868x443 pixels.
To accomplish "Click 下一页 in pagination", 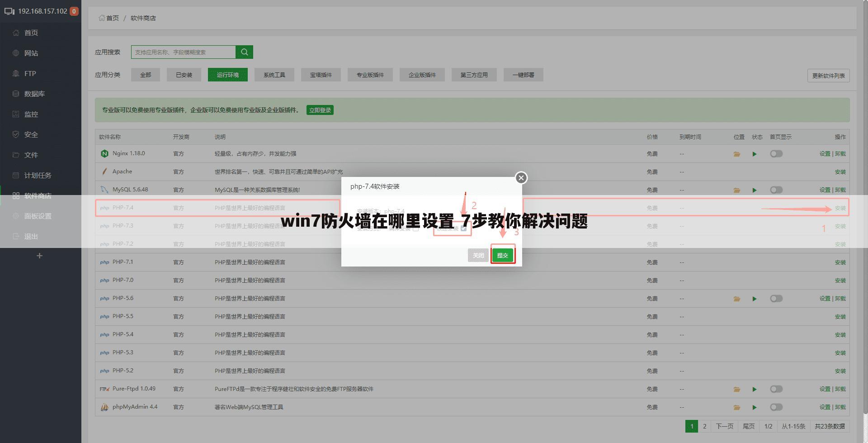I will pyautogui.click(x=725, y=426).
